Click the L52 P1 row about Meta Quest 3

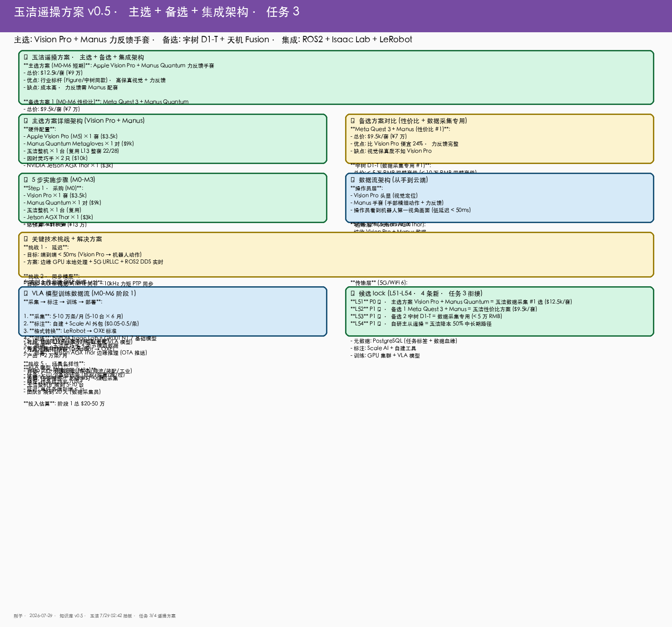point(444,309)
